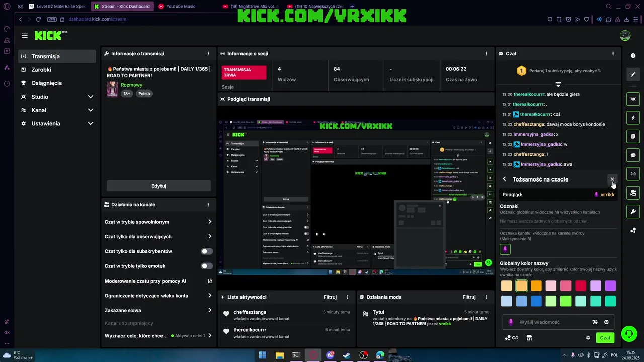The height and width of the screenshot is (362, 644).
Task: Close the Tożsamość na czacie panel
Action: (x=612, y=179)
